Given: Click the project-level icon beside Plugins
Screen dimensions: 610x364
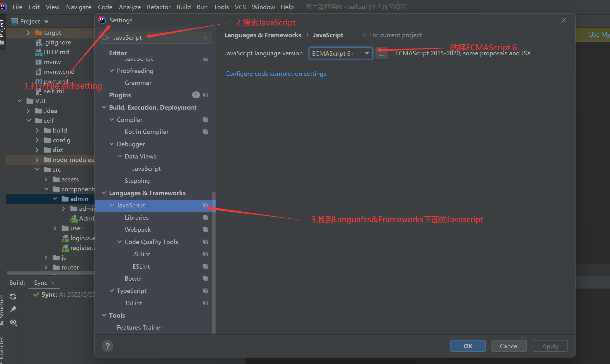Looking at the screenshot, I should (x=205, y=95).
